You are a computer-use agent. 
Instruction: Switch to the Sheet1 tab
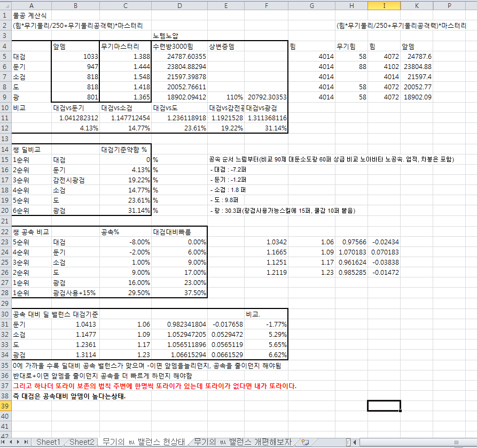(48, 442)
